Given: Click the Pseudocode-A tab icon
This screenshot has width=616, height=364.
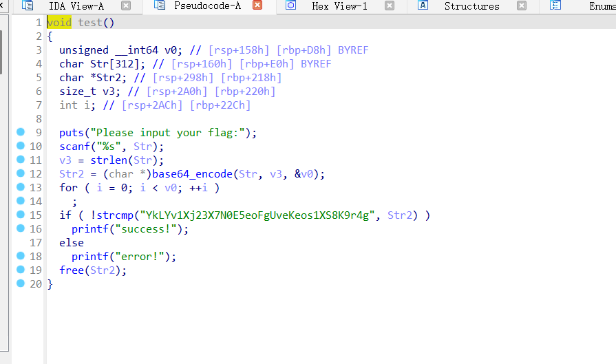Looking at the screenshot, I should click(160, 5).
